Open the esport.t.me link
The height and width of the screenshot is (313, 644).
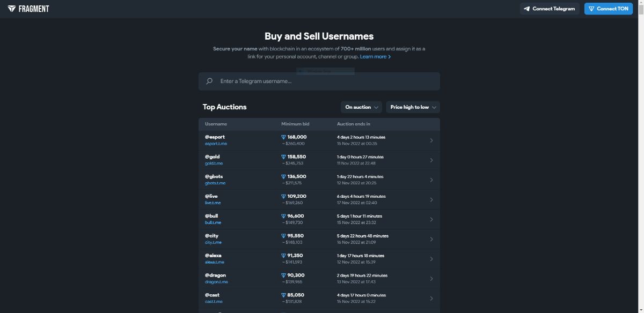click(216, 144)
